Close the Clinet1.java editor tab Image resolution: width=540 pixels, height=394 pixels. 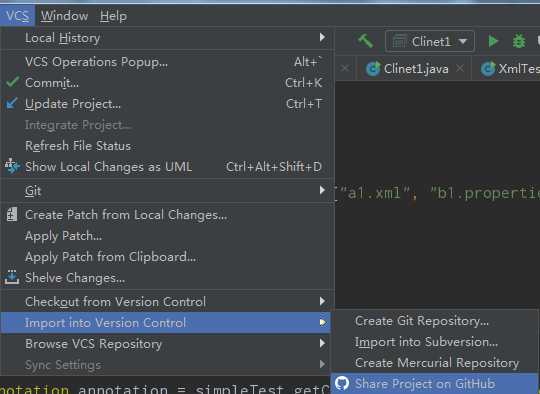[x=460, y=69]
